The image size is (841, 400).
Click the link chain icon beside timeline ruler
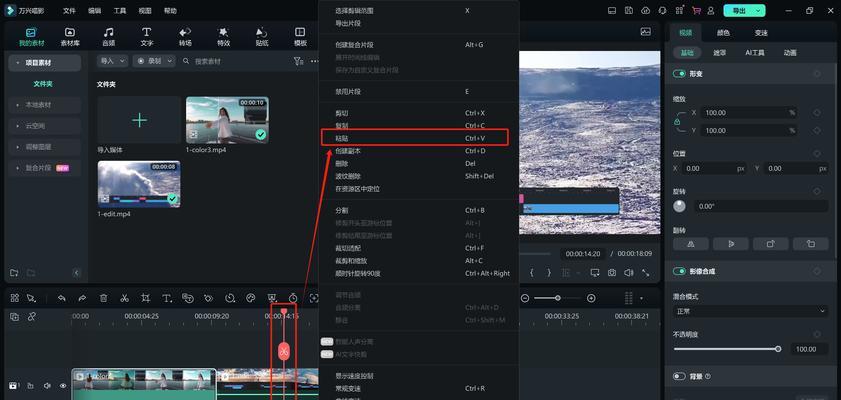(32, 317)
